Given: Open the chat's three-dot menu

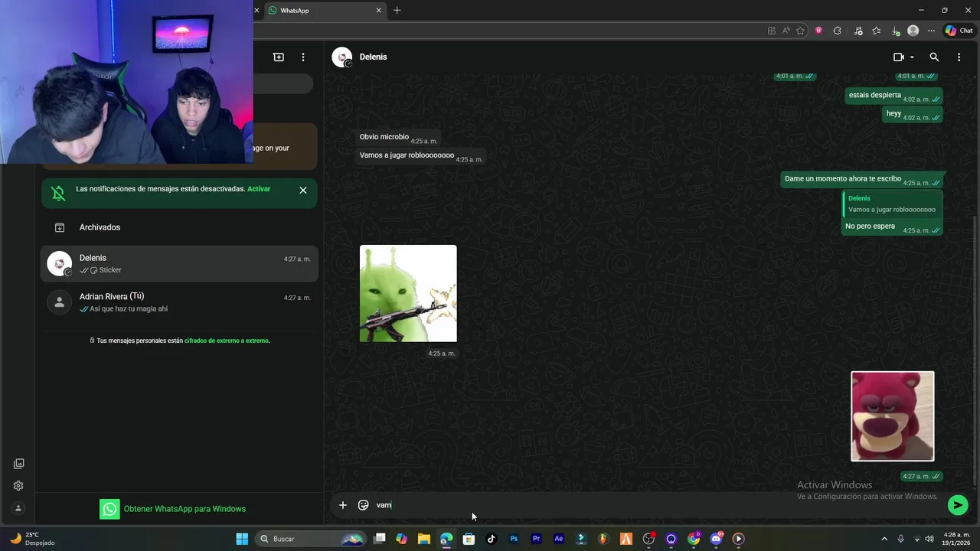Looking at the screenshot, I should click(x=959, y=57).
